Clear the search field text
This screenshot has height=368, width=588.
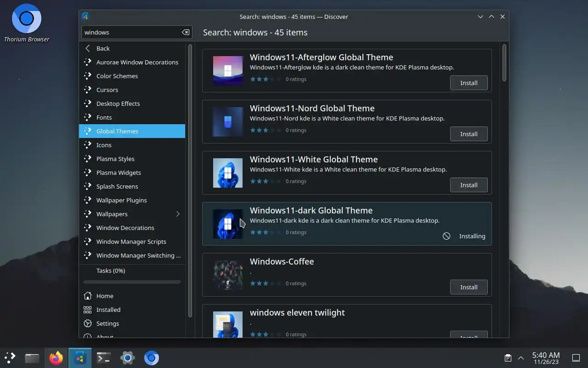186,32
